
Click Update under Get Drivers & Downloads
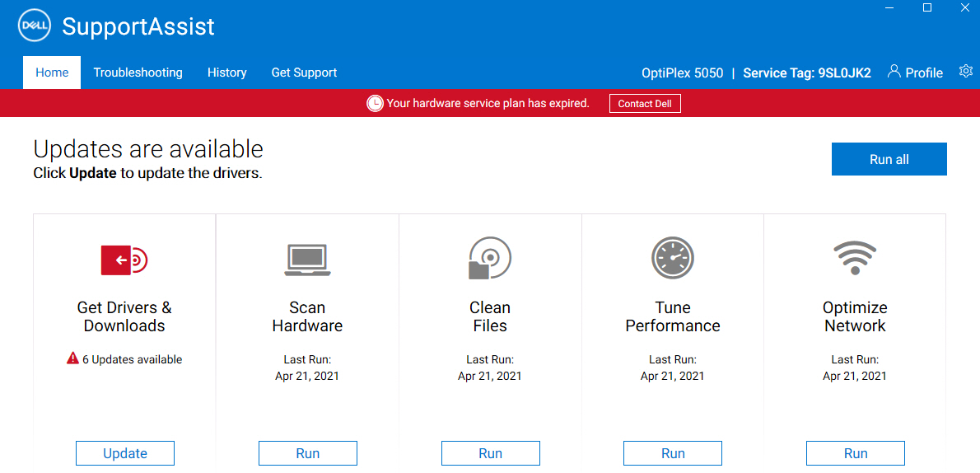125,453
